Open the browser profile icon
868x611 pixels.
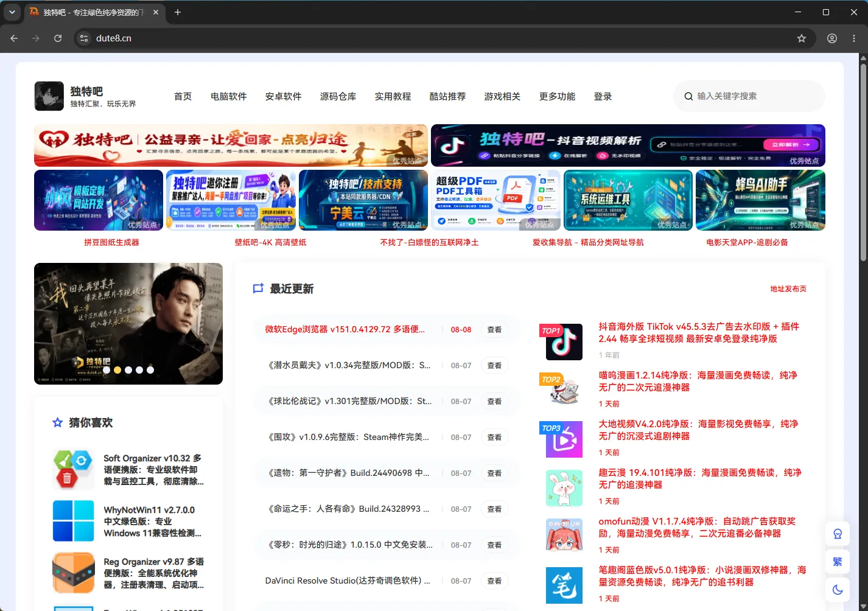(832, 38)
